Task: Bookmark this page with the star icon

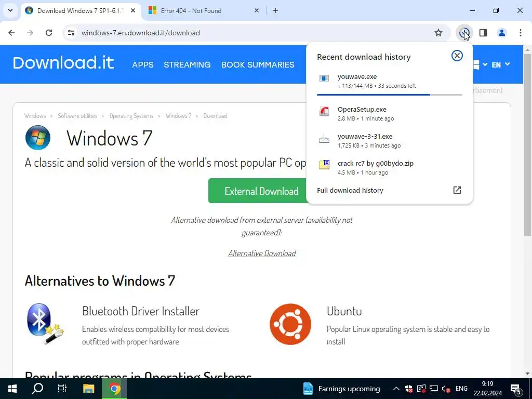Action: point(438,33)
